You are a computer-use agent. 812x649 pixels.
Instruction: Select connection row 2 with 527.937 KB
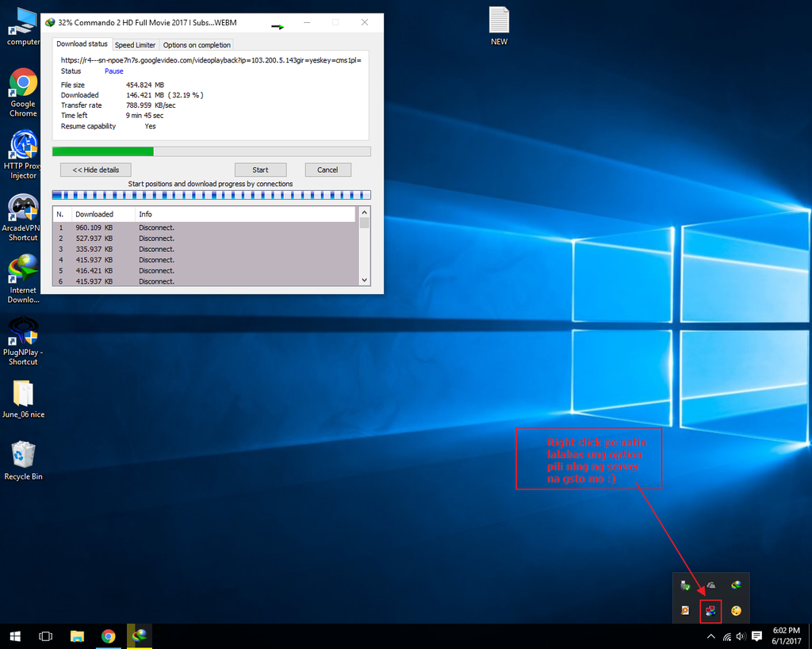coord(205,239)
